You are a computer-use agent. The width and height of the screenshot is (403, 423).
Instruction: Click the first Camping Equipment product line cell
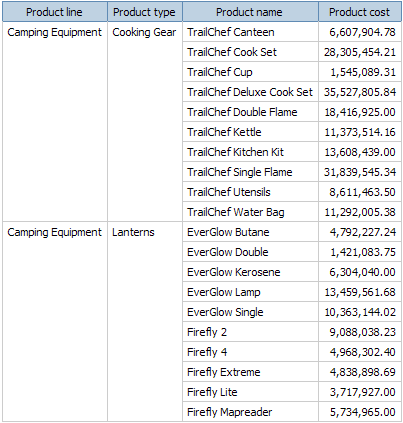(x=55, y=121)
